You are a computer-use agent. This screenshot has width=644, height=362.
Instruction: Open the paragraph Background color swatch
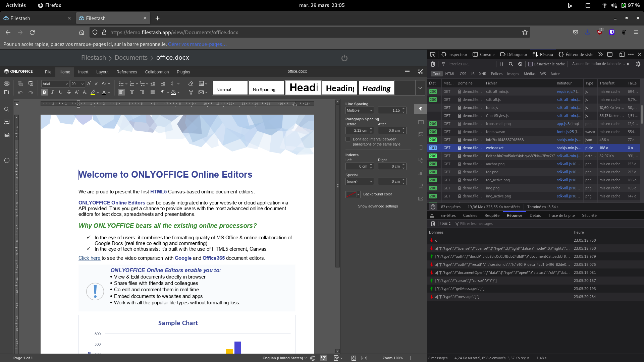click(353, 194)
